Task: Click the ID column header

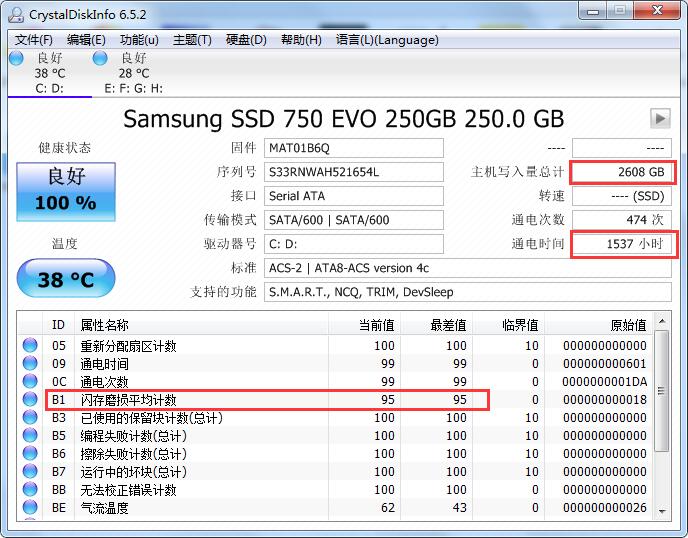Action: (x=58, y=325)
